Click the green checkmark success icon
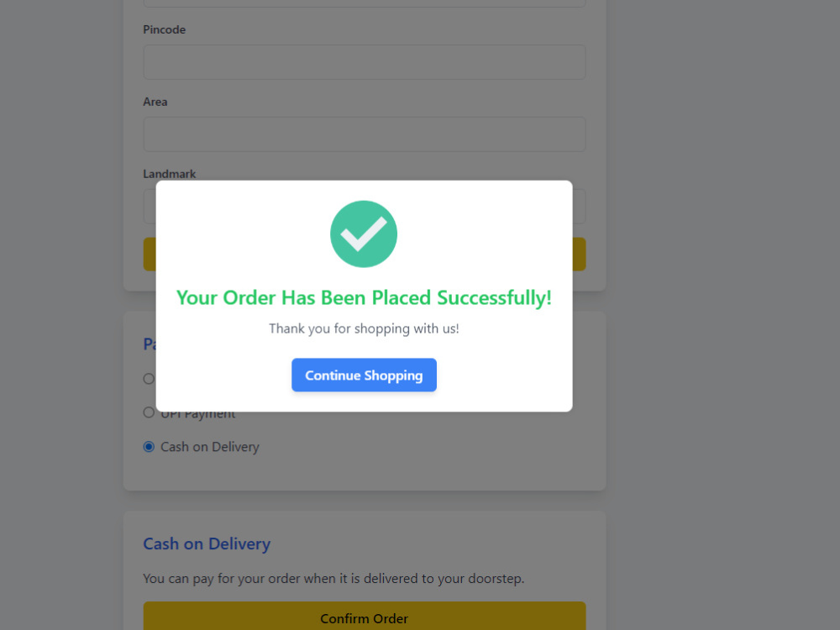 363,234
